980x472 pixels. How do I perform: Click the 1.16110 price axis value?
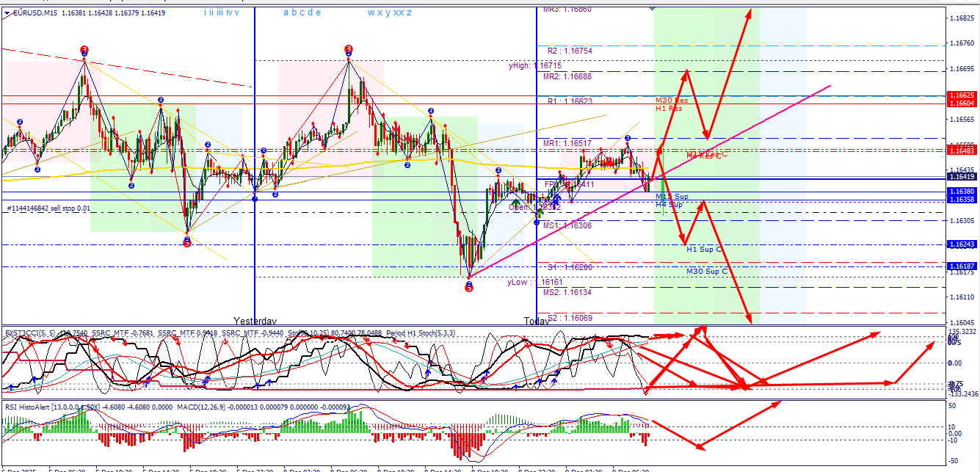click(962, 297)
